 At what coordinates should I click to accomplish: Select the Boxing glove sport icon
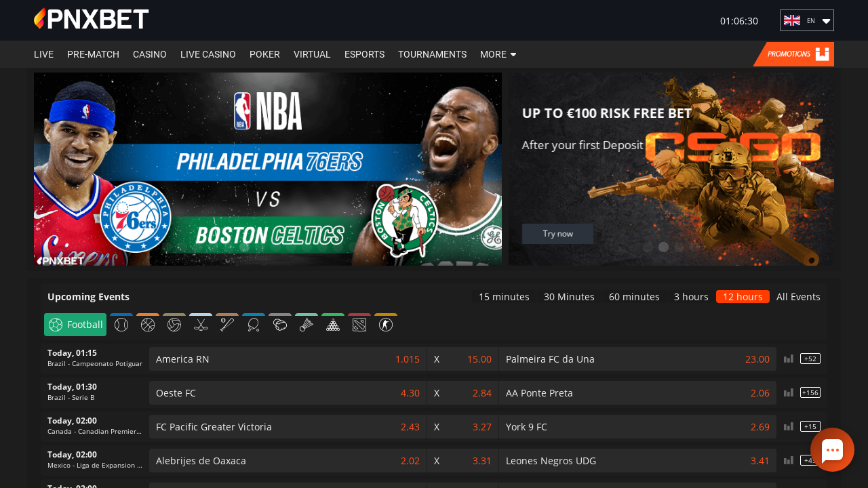point(280,325)
